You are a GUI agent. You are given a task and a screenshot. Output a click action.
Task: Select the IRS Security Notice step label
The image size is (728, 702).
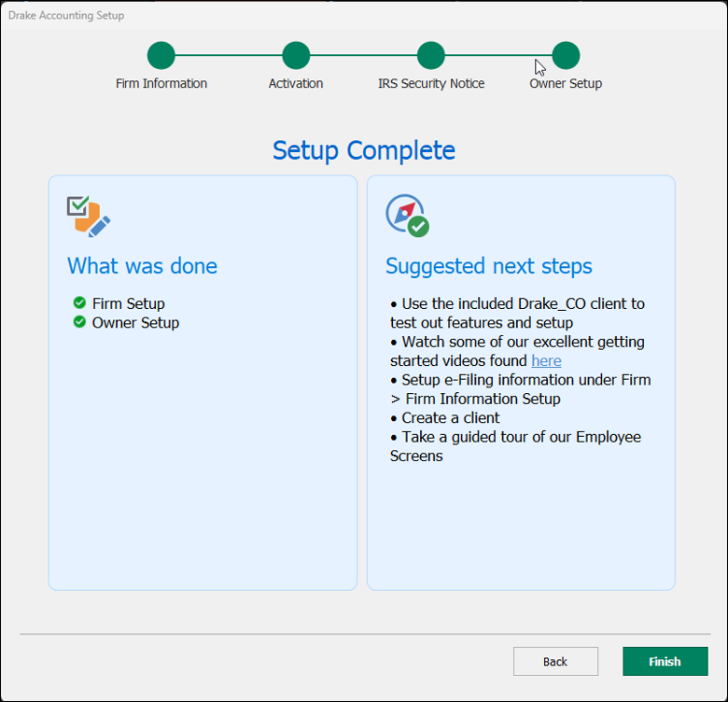[x=430, y=83]
